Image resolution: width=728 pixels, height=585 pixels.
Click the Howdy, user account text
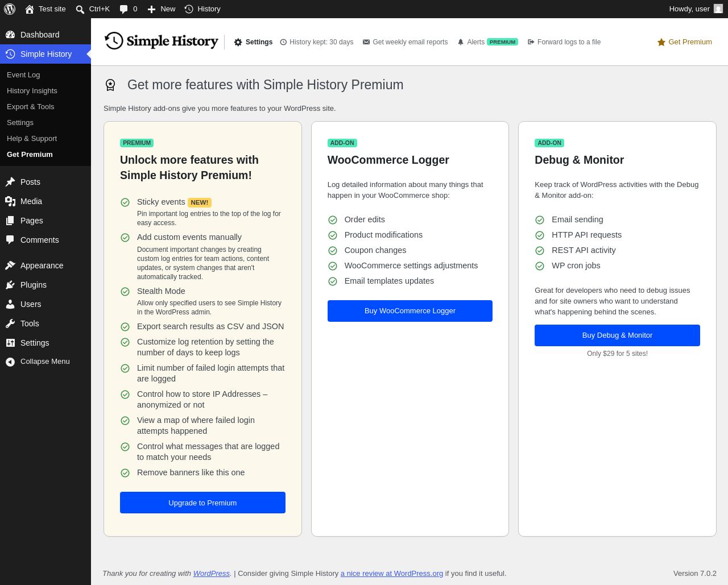689,9
